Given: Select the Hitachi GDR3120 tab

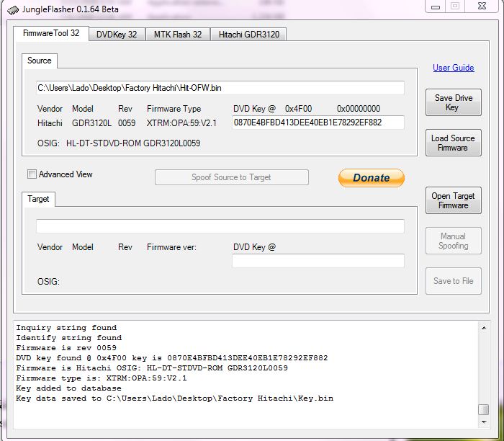Looking at the screenshot, I should click(x=249, y=35).
